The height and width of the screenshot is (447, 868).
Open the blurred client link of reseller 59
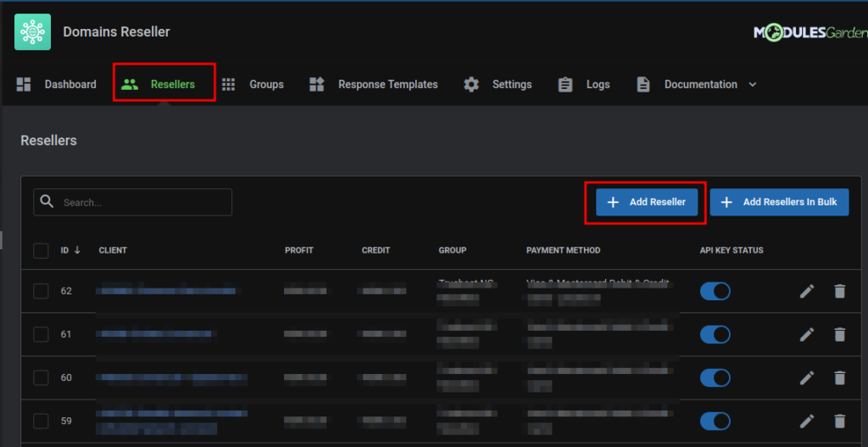pos(171,421)
